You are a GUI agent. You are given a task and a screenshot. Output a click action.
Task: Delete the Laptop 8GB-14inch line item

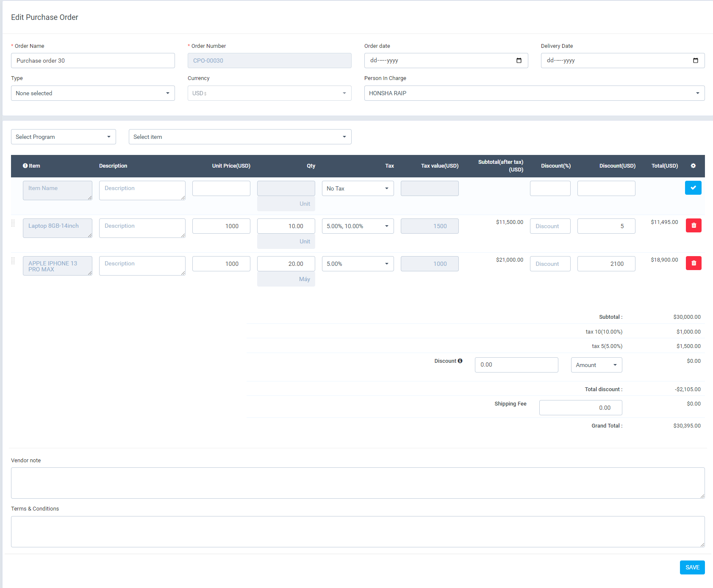(x=694, y=225)
